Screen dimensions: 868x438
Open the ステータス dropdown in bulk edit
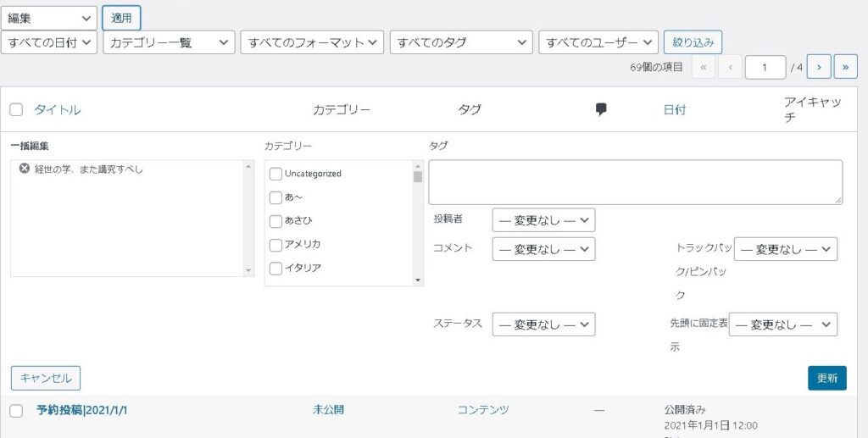point(543,324)
